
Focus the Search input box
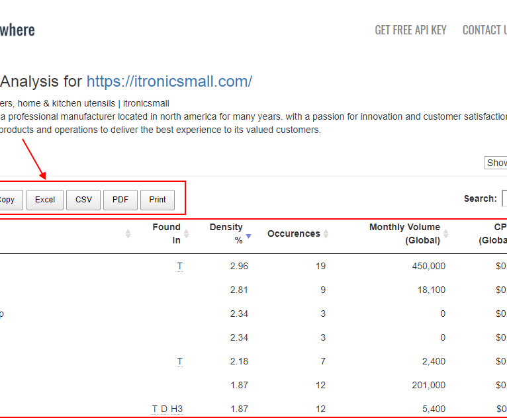point(504,198)
